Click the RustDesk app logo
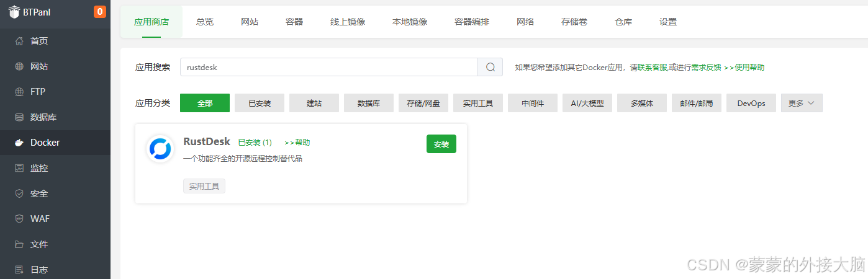This screenshot has height=279, width=868. click(160, 149)
